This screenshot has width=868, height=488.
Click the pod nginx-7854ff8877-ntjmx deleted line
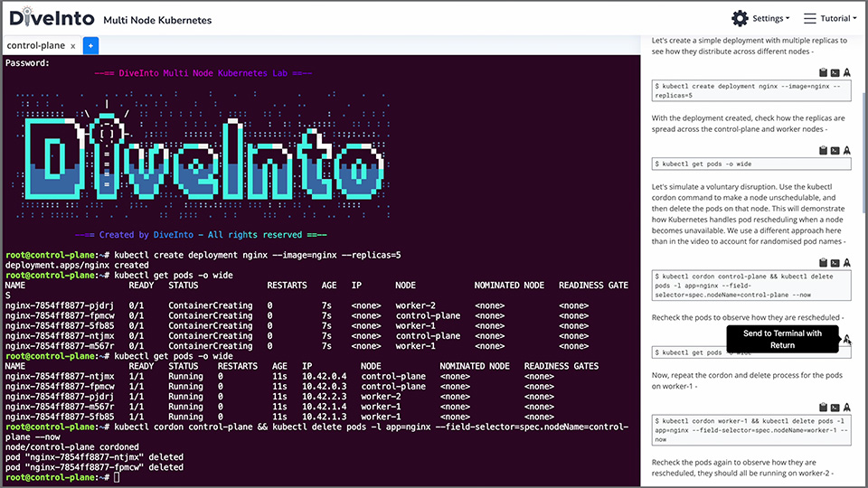click(94, 457)
